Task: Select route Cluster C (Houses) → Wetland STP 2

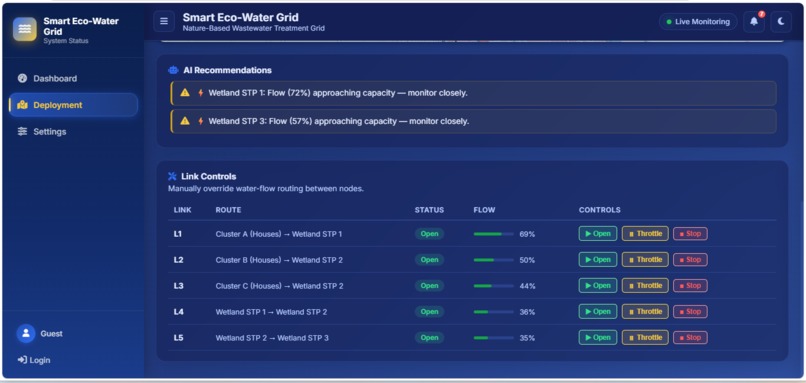Action: [279, 286]
